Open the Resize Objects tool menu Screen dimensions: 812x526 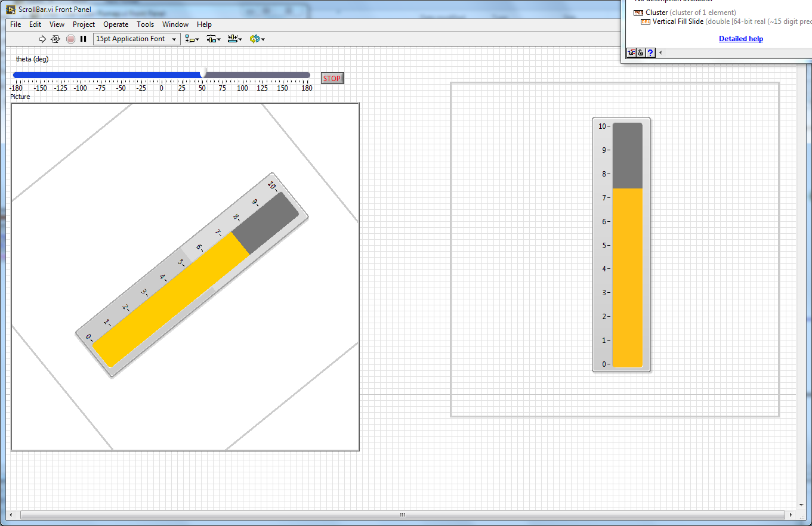click(235, 39)
